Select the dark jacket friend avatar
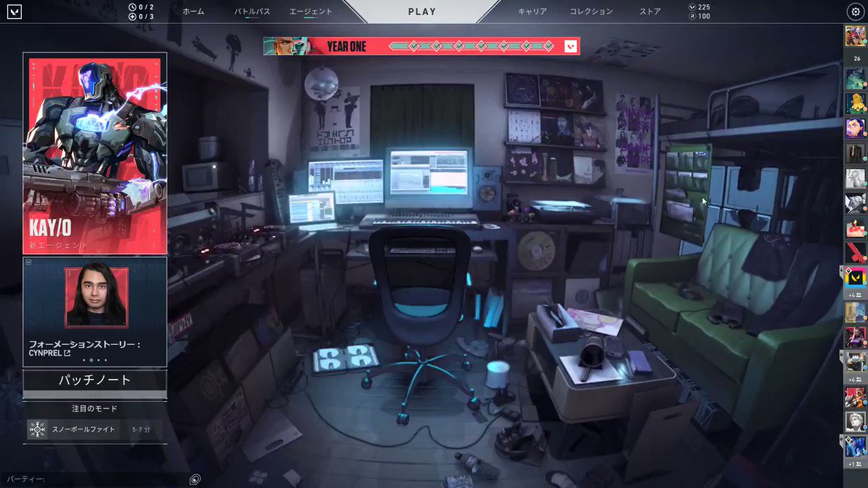 855,153
